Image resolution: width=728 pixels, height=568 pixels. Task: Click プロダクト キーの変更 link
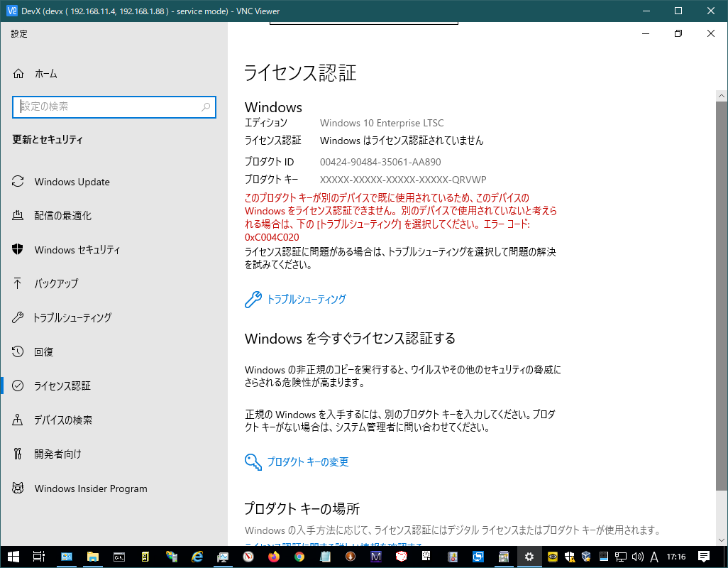(297, 461)
